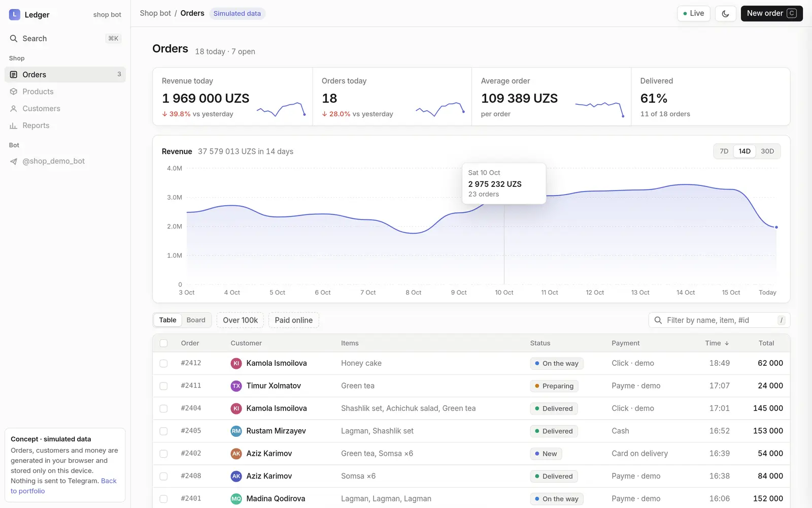Select the 14D chart range

click(745, 151)
